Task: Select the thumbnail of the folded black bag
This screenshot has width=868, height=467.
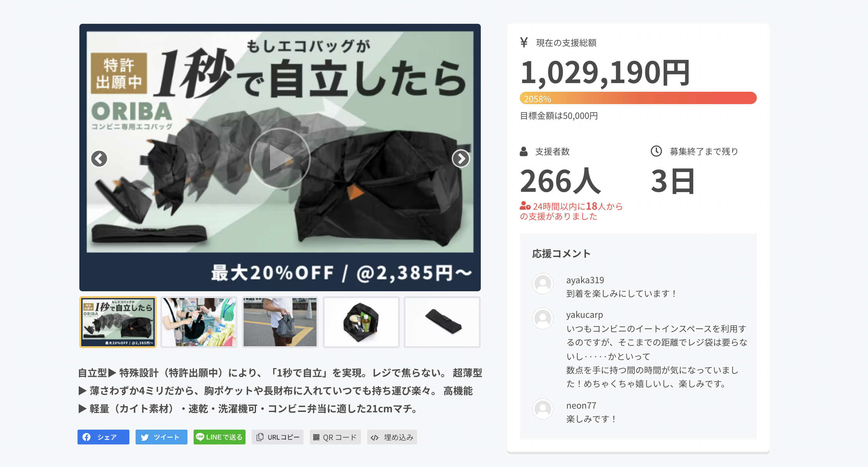Action: 442,322
